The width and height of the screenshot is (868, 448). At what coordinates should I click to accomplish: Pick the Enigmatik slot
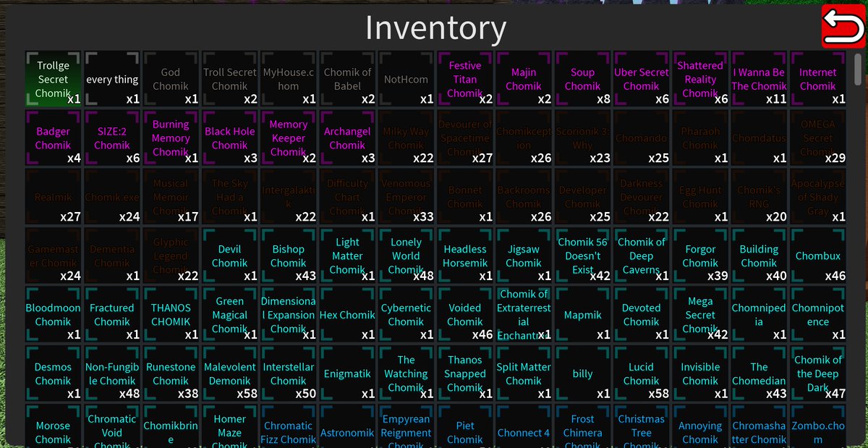(347, 373)
